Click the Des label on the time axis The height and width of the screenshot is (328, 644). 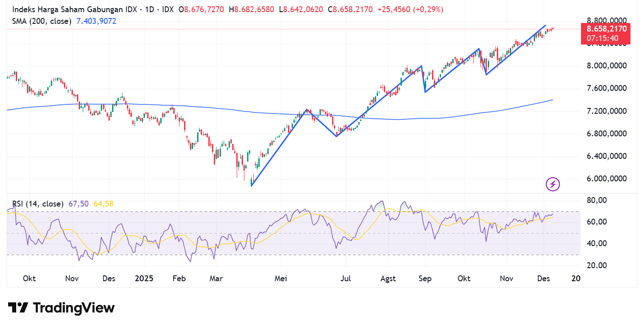pyautogui.click(x=543, y=279)
